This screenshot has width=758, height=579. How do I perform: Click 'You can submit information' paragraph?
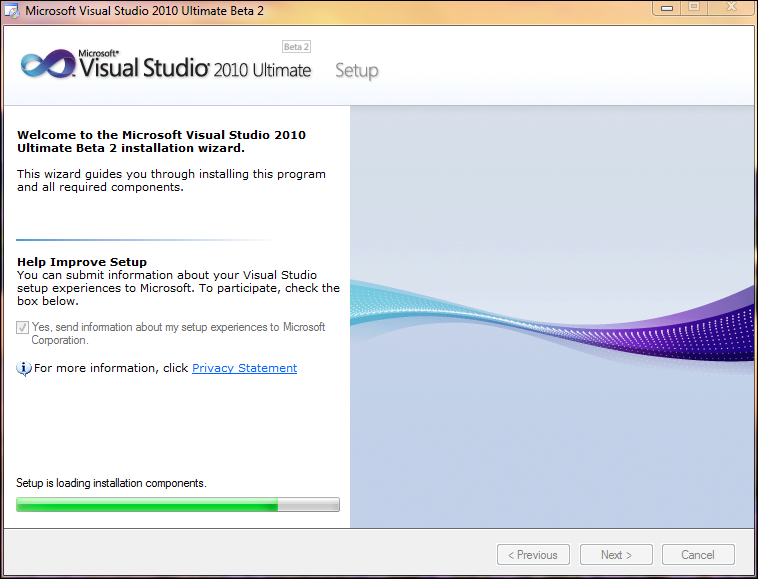(x=178, y=288)
